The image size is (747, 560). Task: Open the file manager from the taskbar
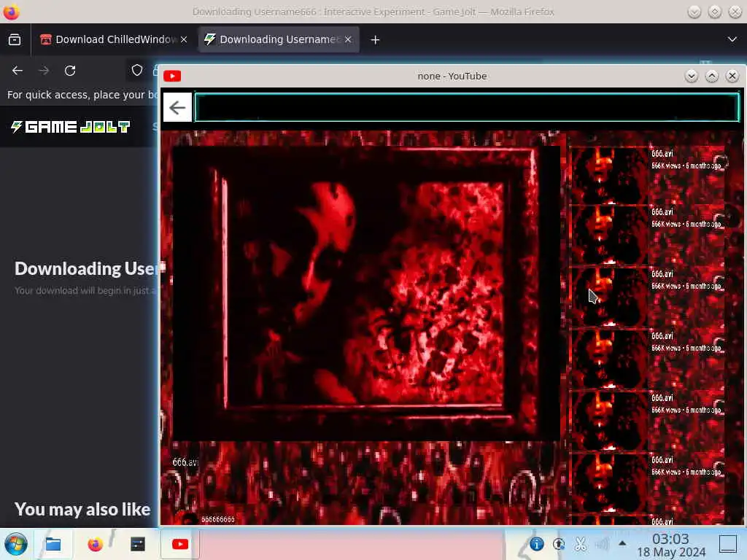pyautogui.click(x=53, y=544)
